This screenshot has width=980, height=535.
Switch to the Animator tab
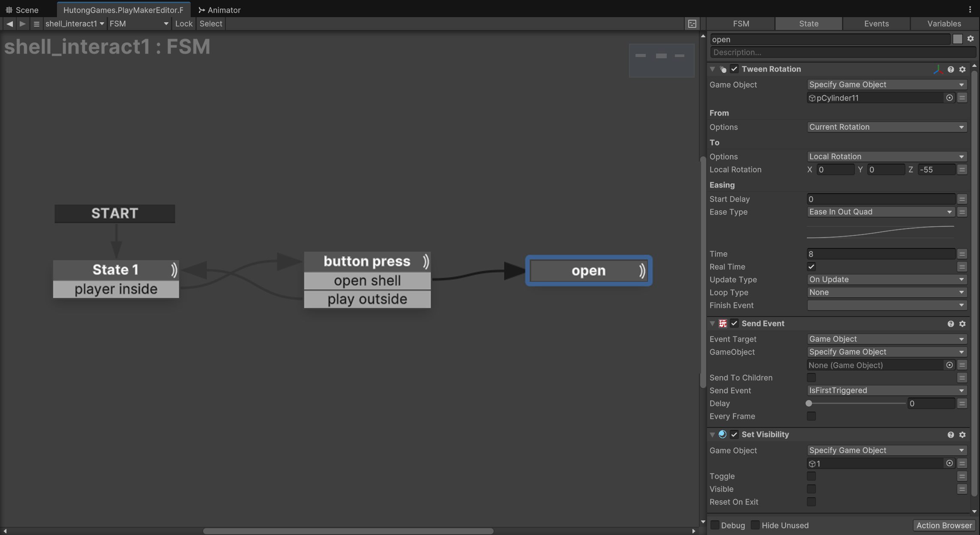219,9
